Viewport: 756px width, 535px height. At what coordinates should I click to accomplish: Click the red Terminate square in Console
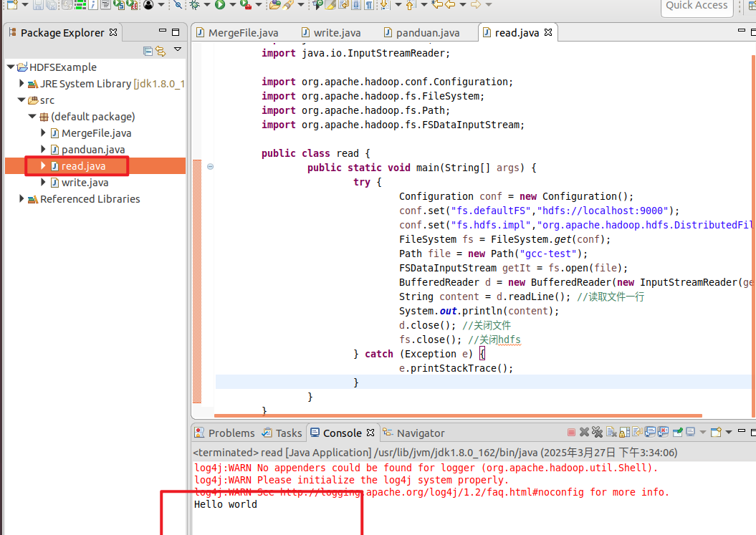click(571, 433)
